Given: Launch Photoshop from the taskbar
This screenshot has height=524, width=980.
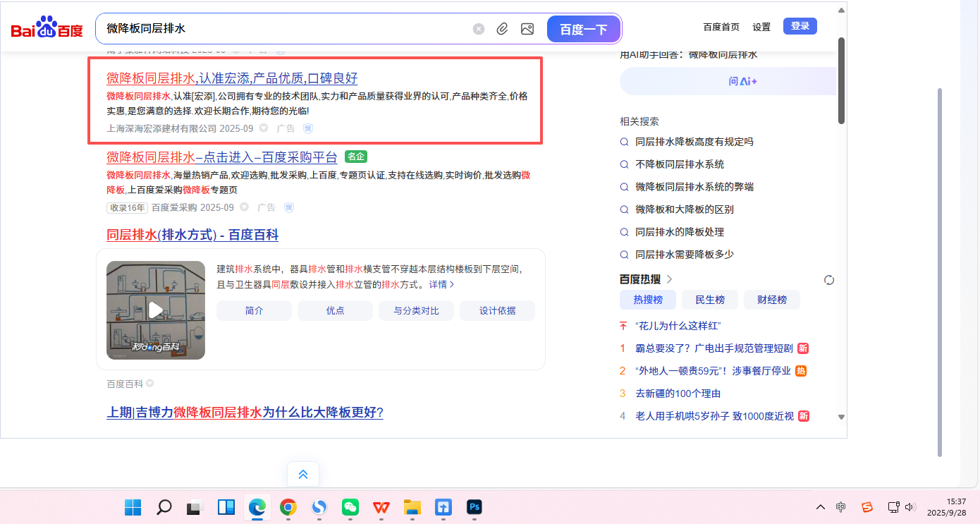Looking at the screenshot, I should click(x=474, y=507).
